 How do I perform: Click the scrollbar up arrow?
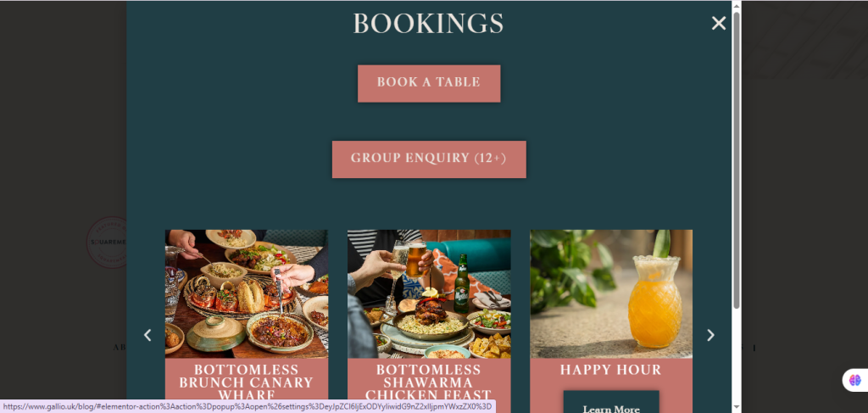pyautogui.click(x=737, y=5)
